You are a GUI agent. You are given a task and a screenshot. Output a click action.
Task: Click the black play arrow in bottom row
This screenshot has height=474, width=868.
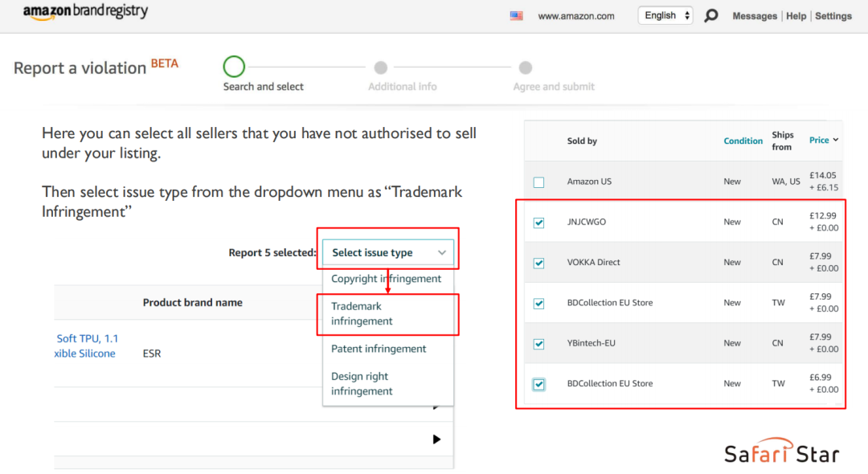pyautogui.click(x=437, y=439)
